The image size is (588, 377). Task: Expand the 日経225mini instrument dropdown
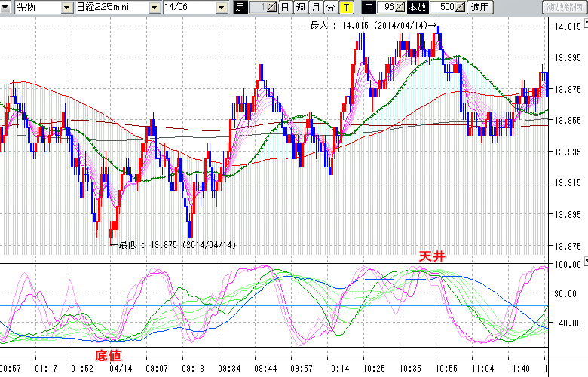click(x=154, y=8)
